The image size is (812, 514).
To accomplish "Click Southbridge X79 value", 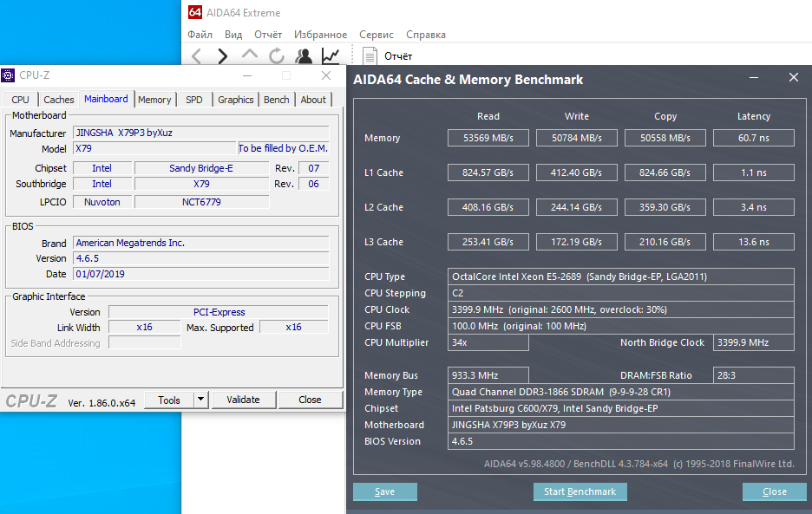I will click(x=201, y=184).
